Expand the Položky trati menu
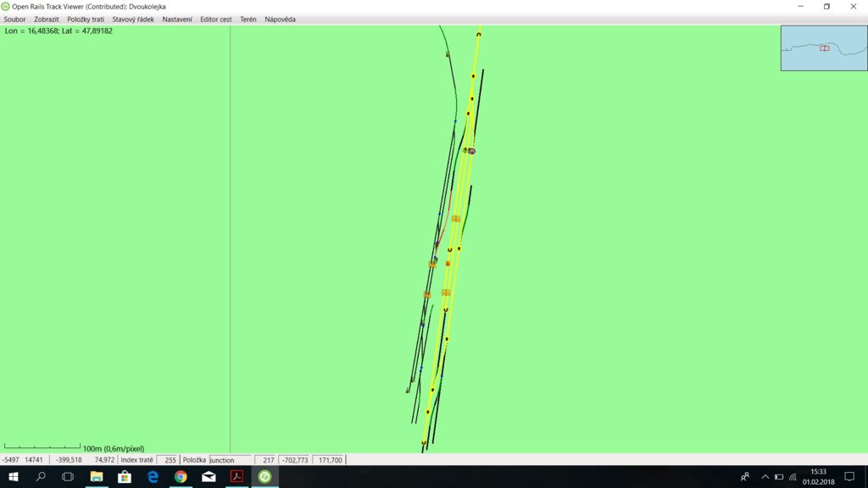Screen dimensions: 868x488 pos(86,19)
